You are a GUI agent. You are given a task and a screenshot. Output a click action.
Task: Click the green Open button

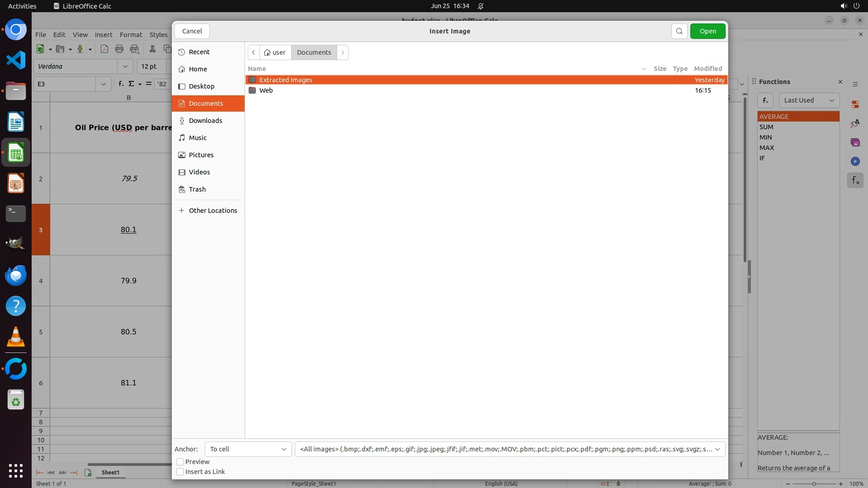(x=708, y=31)
